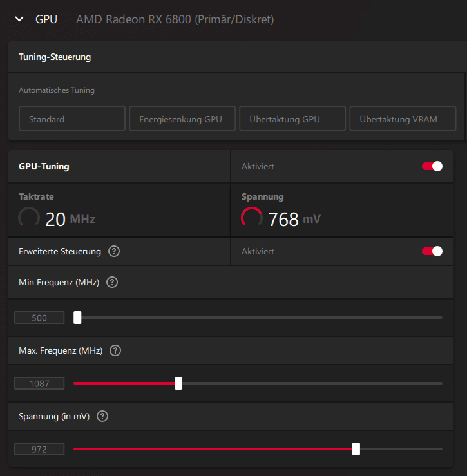Click the Spannung slider handle
467x476 pixels.
356,449
